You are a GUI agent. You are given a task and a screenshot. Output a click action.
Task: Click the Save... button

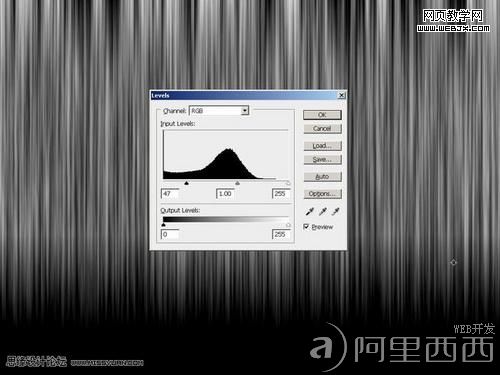(x=322, y=160)
